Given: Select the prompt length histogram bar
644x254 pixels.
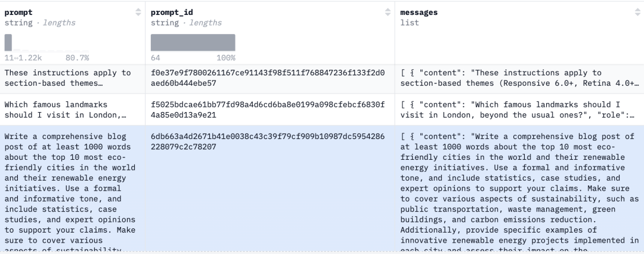Looking at the screenshot, I should click(8, 42).
